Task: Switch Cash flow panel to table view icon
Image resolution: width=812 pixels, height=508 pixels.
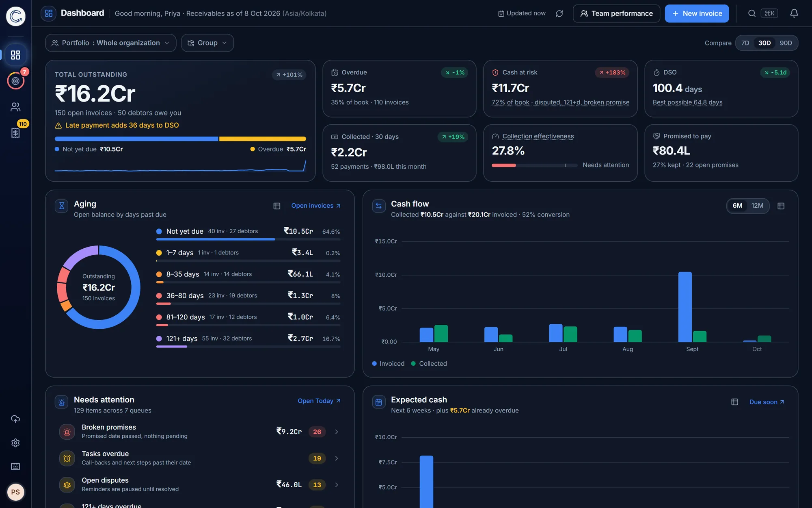Action: click(781, 206)
